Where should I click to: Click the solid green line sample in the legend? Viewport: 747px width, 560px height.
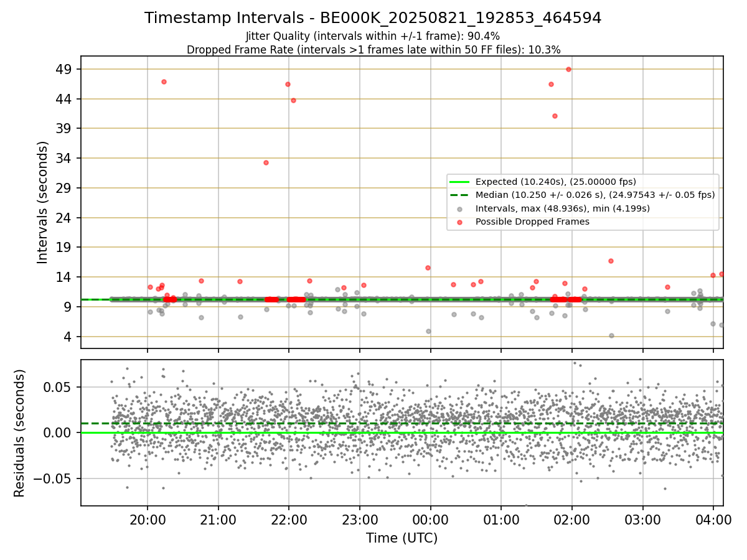pyautogui.click(x=459, y=182)
